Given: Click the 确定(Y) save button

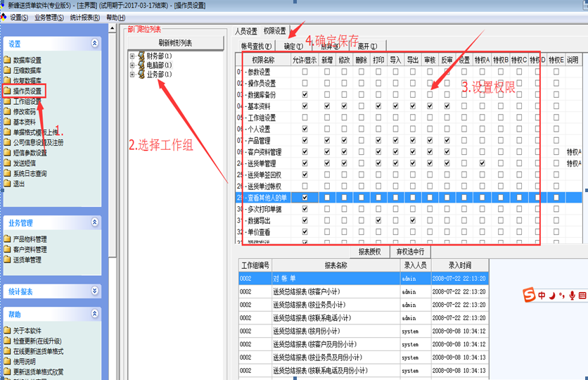Looking at the screenshot, I should click(293, 46).
